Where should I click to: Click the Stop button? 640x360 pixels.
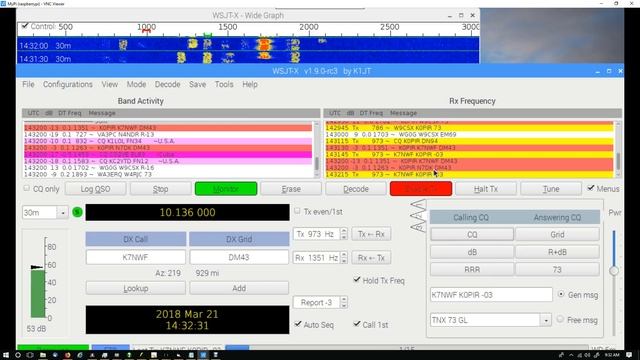pyautogui.click(x=160, y=189)
